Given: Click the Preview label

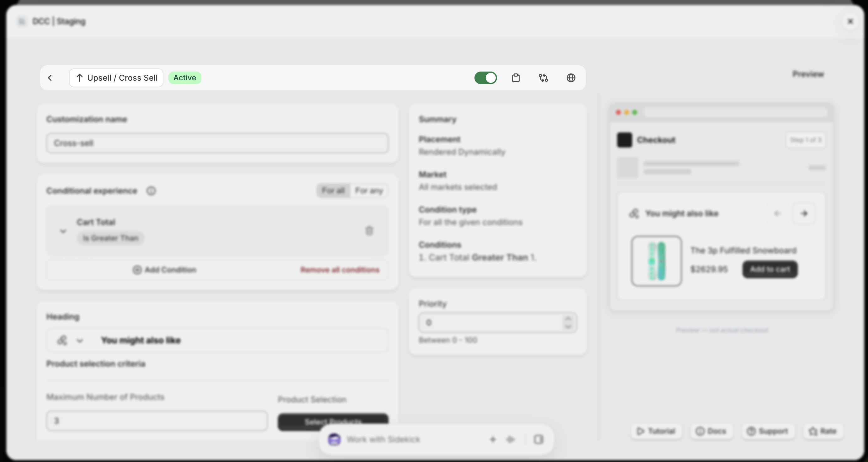Looking at the screenshot, I should pos(808,74).
